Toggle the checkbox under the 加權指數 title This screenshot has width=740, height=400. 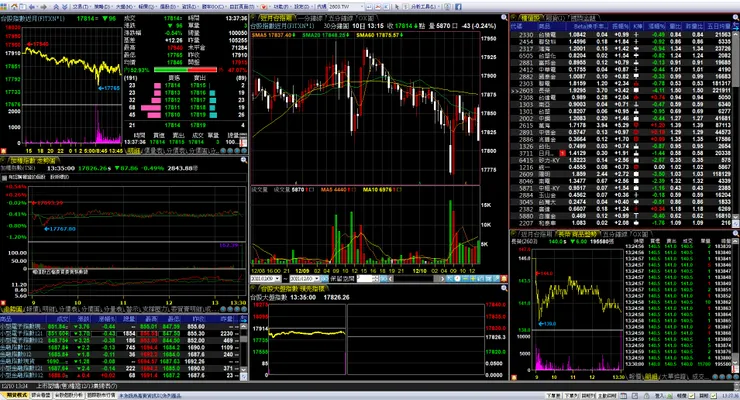pyautogui.click(x=4, y=177)
